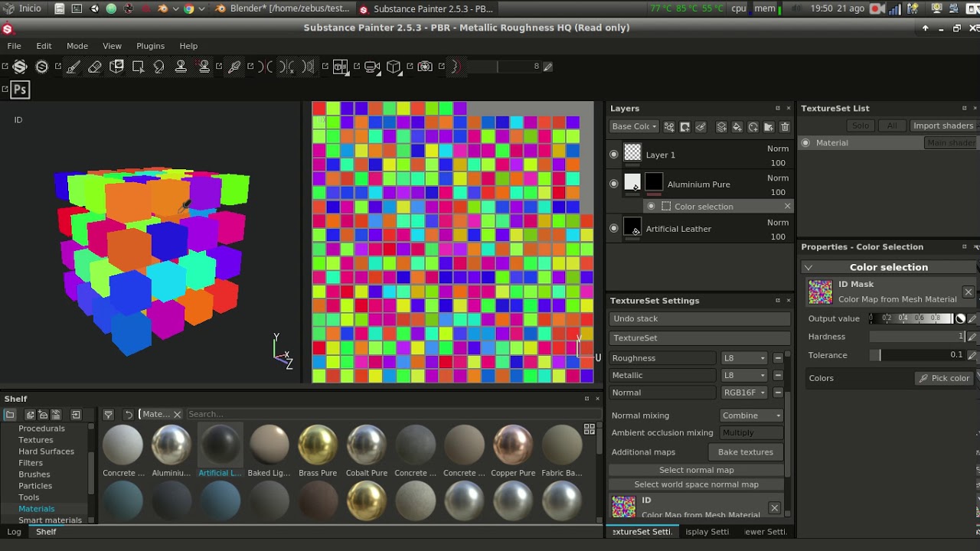980x551 pixels.
Task: Open the Metallic L8 format dropdown
Action: pos(745,376)
